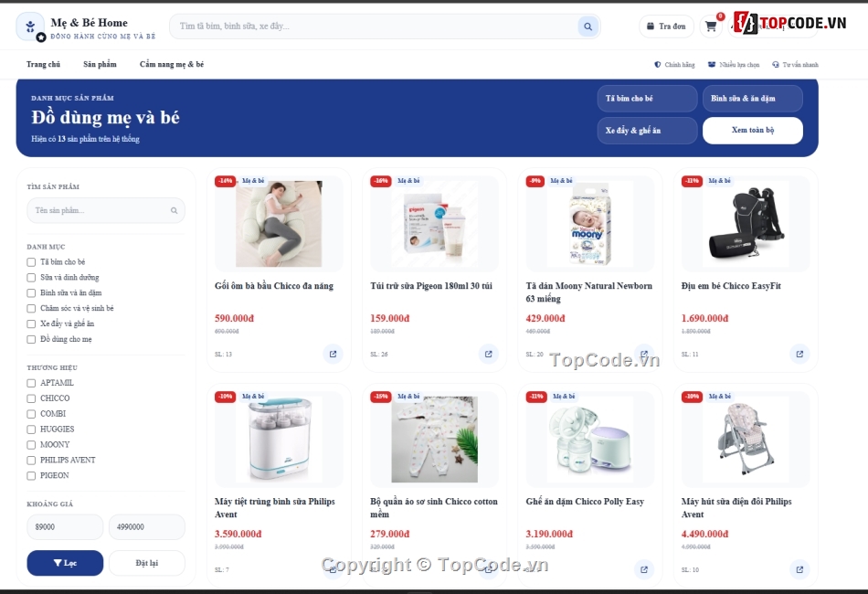Click the Mẹ & Bé Home logo icon
This screenshot has height=594, width=868.
[x=30, y=26]
